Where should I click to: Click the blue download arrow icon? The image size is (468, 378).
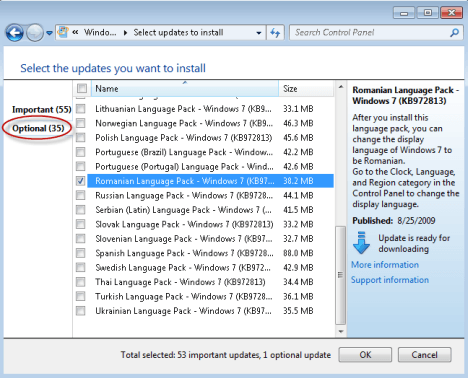tap(361, 243)
